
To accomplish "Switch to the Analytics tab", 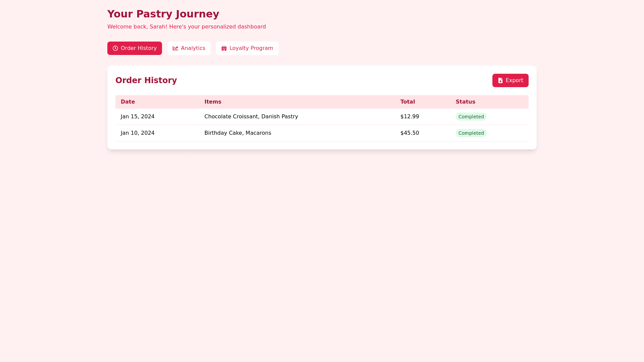I will click(x=189, y=48).
